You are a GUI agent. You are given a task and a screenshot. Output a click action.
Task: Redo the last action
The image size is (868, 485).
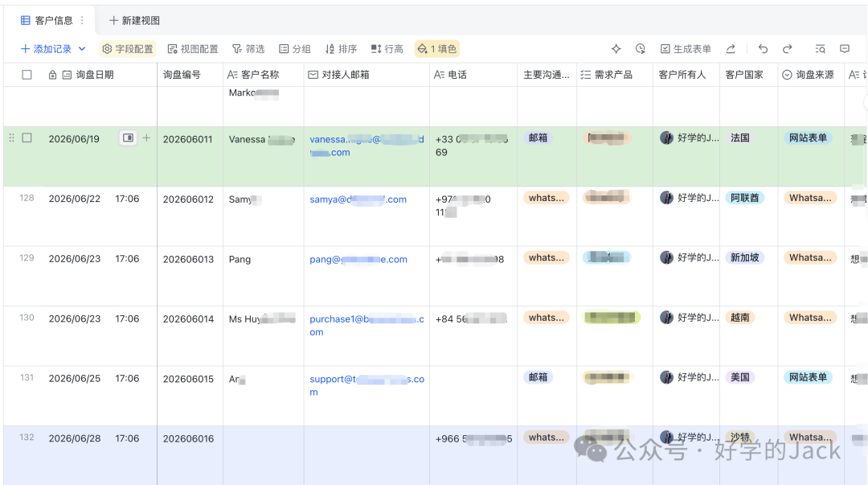(787, 49)
